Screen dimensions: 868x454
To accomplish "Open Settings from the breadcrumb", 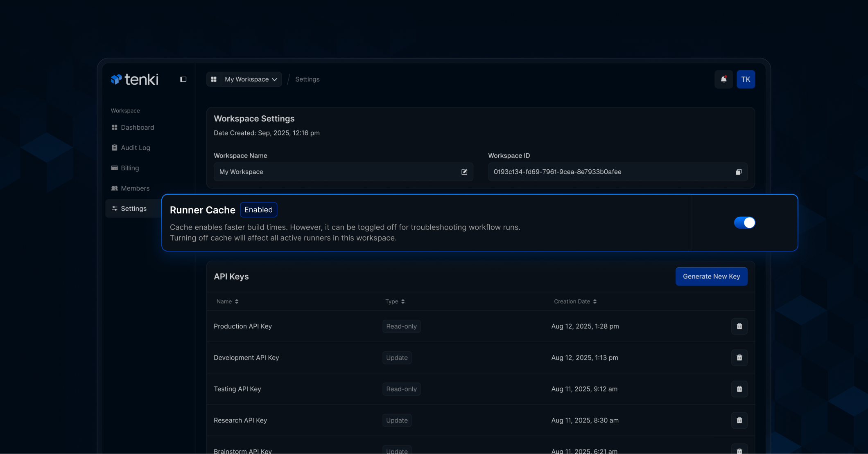I will (307, 79).
